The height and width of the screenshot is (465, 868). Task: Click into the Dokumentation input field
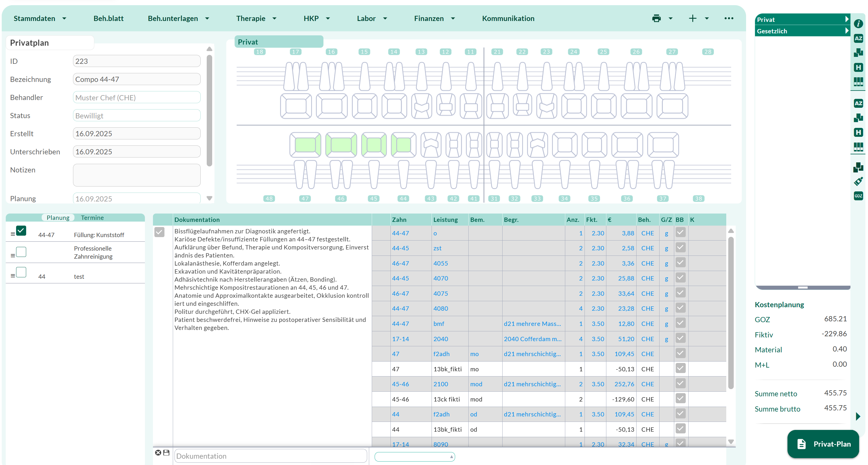271,456
